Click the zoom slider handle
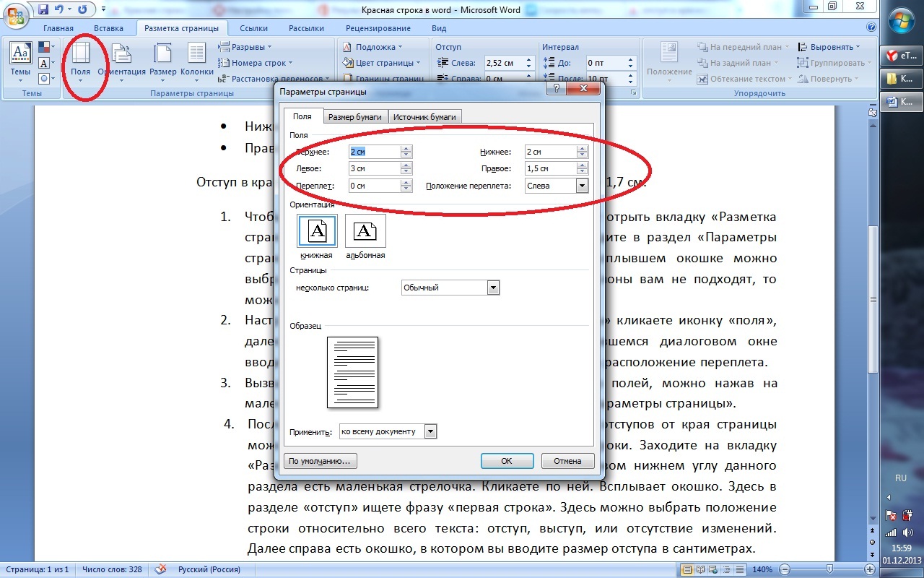Screen dimensions: 924x578 point(832,569)
